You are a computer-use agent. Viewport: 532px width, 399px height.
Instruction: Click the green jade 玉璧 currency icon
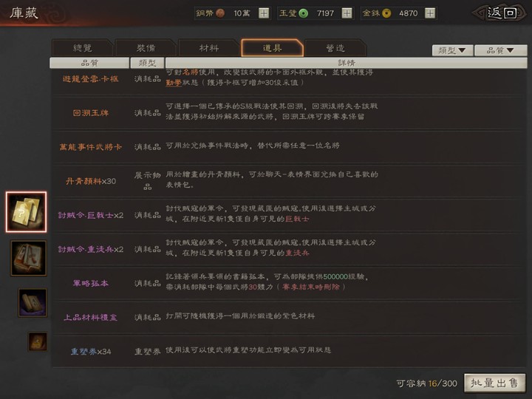coord(303,13)
